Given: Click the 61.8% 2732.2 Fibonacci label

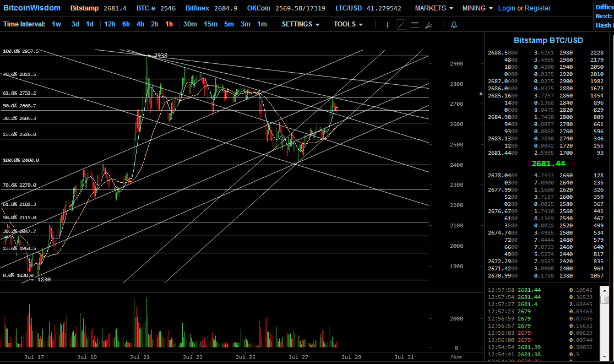Looking at the screenshot, I should click(20, 93).
